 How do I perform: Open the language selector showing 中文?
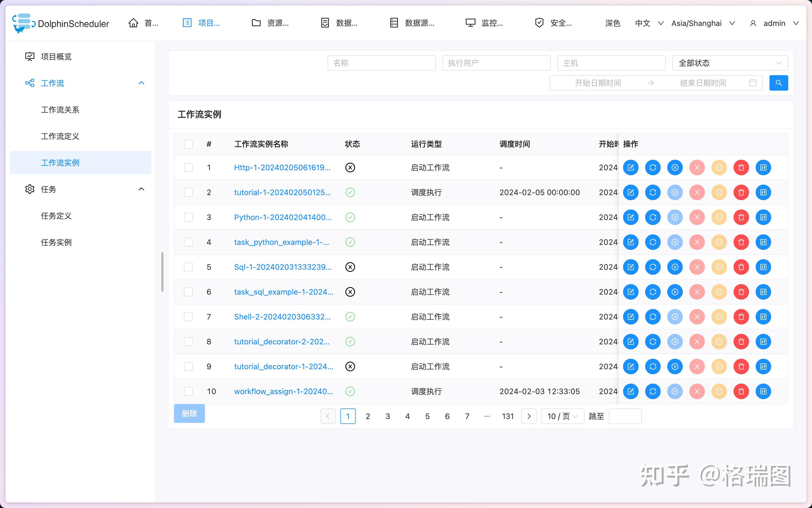coord(648,23)
